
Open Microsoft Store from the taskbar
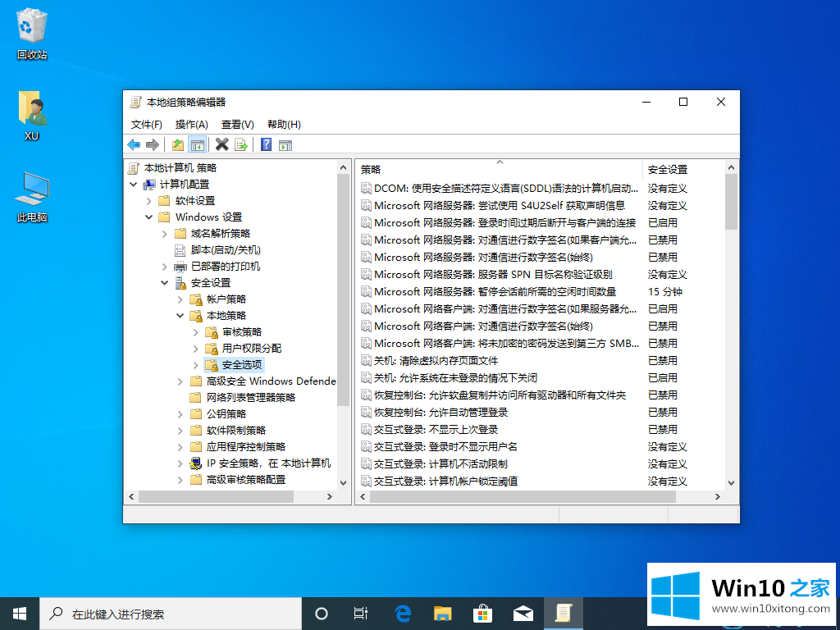[482, 614]
